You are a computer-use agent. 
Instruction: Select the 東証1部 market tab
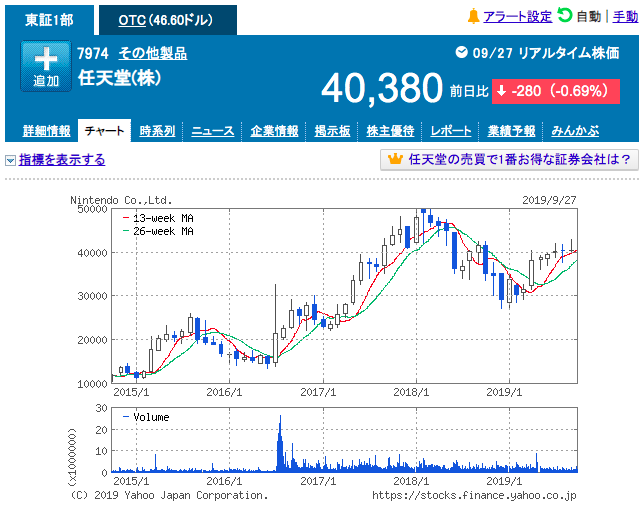pyautogui.click(x=49, y=20)
